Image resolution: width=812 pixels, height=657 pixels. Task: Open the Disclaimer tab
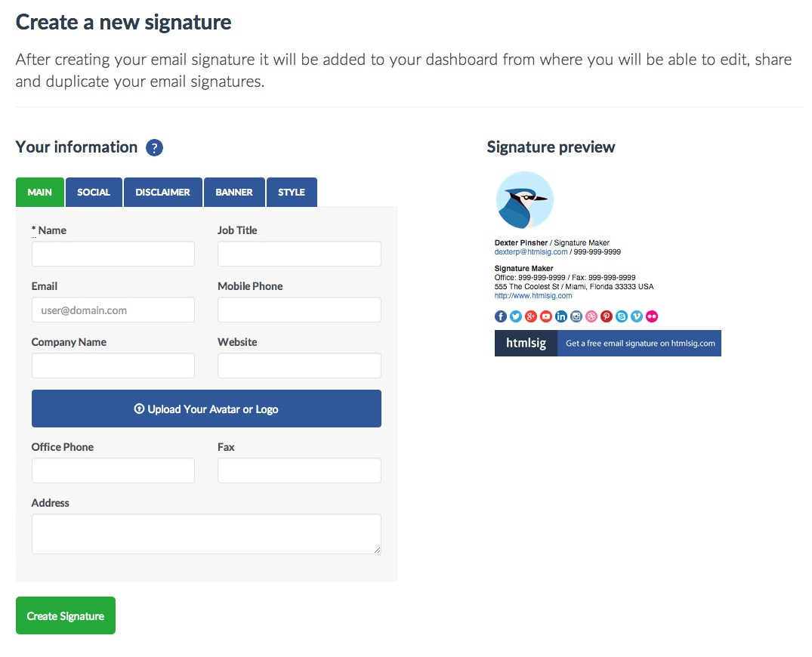coord(162,192)
